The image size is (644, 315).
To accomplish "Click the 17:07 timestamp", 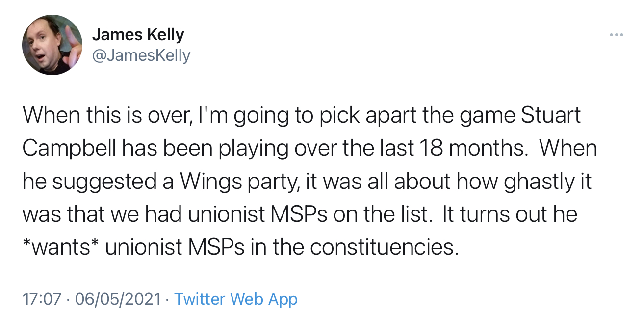I will point(42,299).
